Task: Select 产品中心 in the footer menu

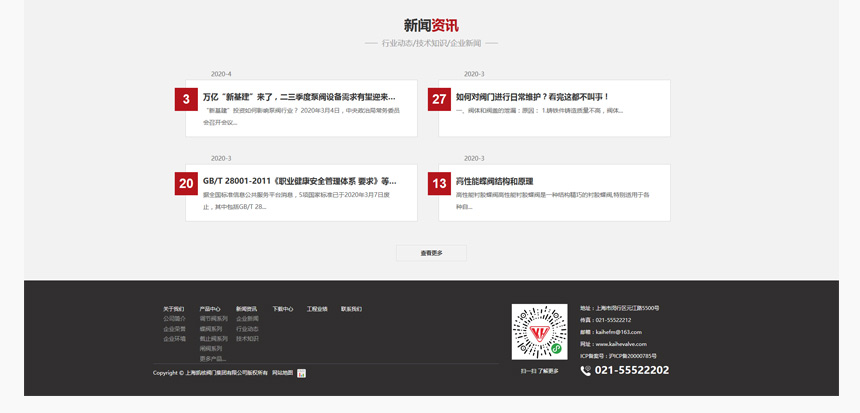Action: (210, 309)
